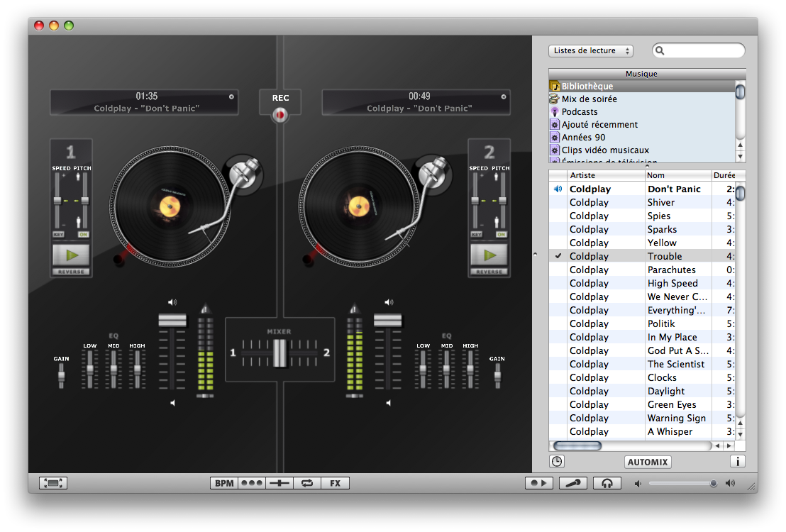Click the BPM button
The height and width of the screenshot is (532, 786).
[224, 483]
